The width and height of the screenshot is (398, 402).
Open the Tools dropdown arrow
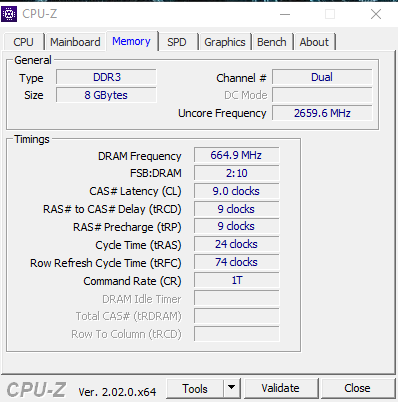click(232, 388)
